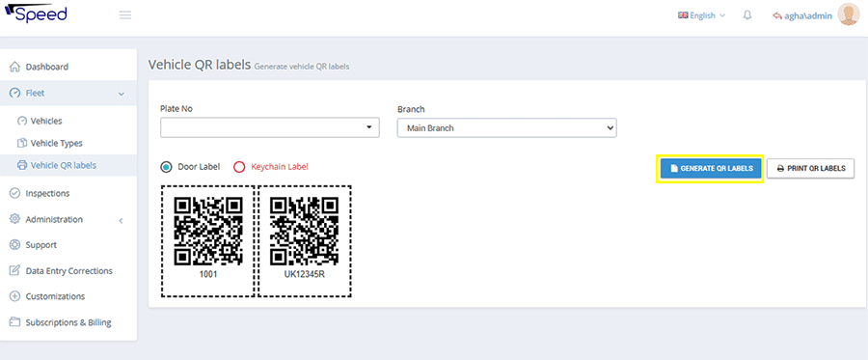The height and width of the screenshot is (360, 868).
Task: Click the Print QR Labels button
Action: tap(810, 168)
